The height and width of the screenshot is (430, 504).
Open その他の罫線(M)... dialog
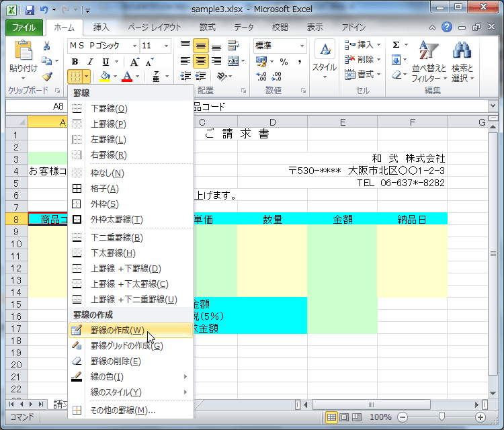coord(131,410)
